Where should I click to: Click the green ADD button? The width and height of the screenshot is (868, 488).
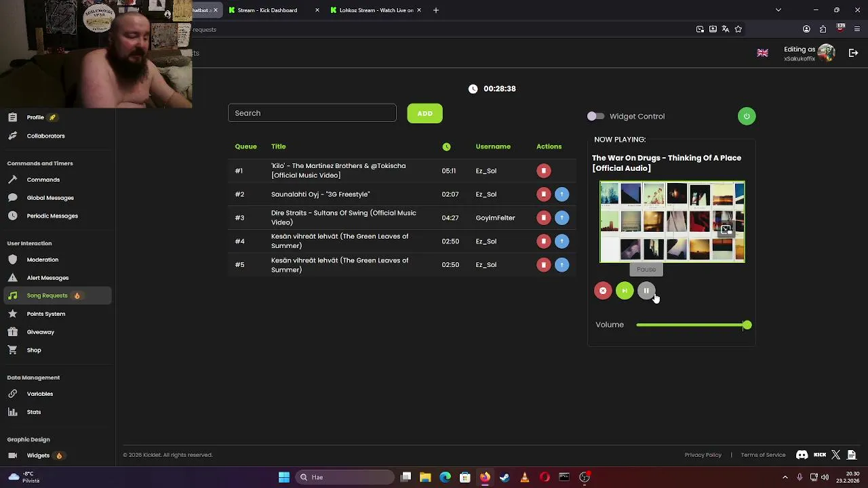coord(425,113)
